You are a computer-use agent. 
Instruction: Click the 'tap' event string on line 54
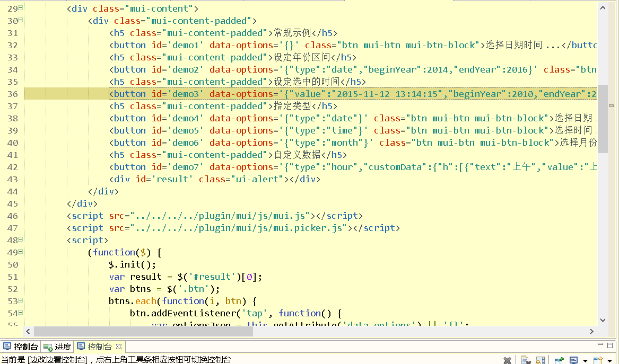(x=254, y=314)
